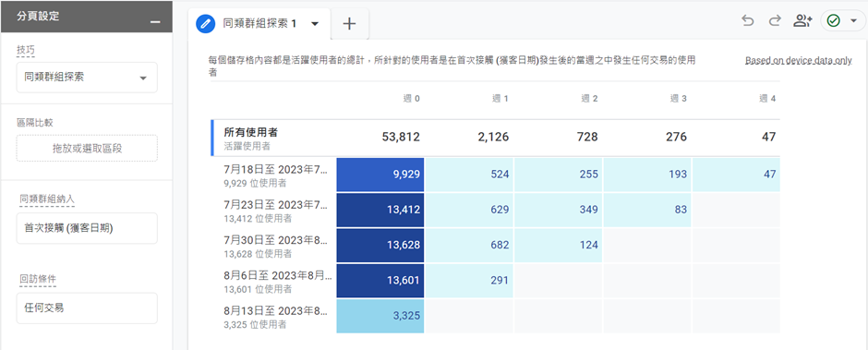Click the 13,412 week 0 cell
Image resolution: width=868 pixels, height=350 pixels.
tap(380, 210)
